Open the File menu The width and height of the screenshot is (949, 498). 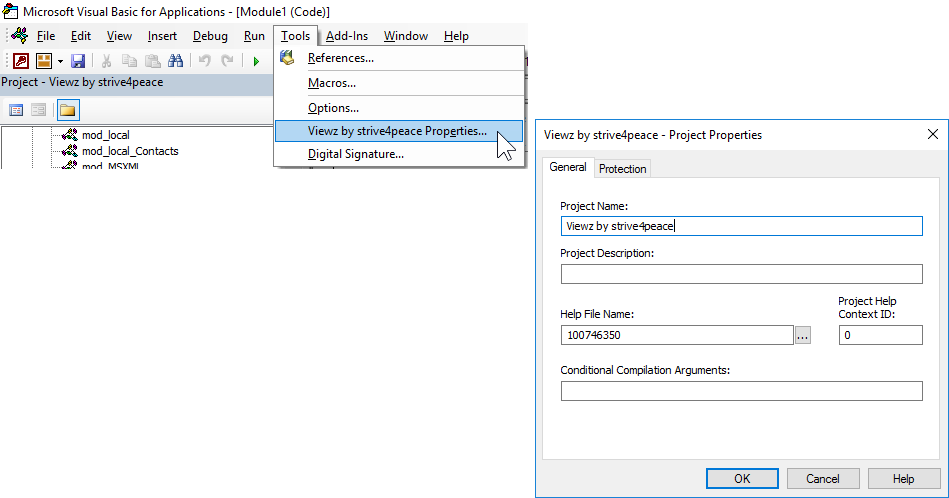tap(46, 36)
